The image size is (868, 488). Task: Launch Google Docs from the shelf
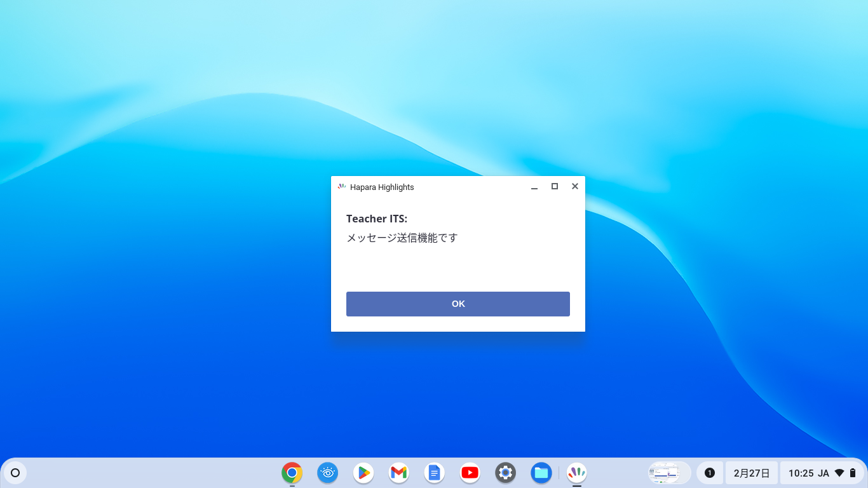pos(435,473)
